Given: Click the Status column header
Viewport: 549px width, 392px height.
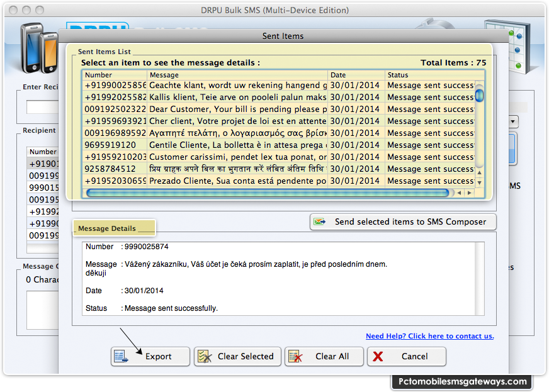Looking at the screenshot, I should (x=434, y=75).
